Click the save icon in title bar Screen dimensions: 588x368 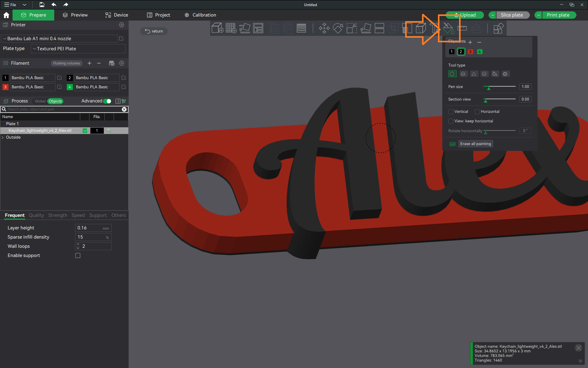pyautogui.click(x=42, y=5)
